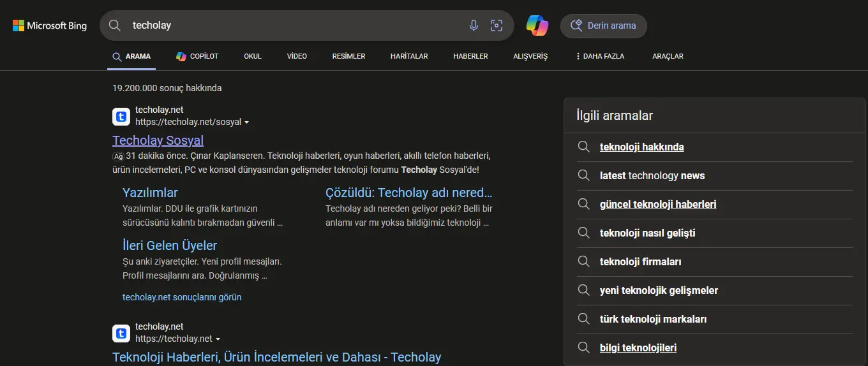Open Teknoloji Haberleri, Ürün İncelemeleri result
The width and height of the screenshot is (868, 366).
[x=276, y=357]
